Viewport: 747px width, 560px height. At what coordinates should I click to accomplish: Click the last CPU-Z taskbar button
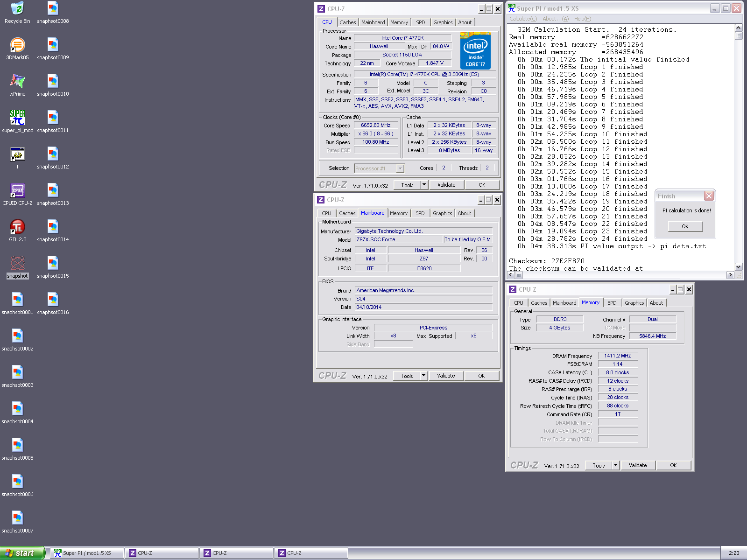(x=311, y=553)
